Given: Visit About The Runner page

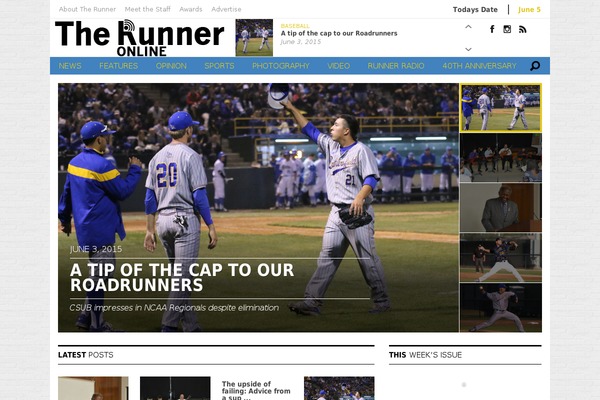Looking at the screenshot, I should point(87,9).
